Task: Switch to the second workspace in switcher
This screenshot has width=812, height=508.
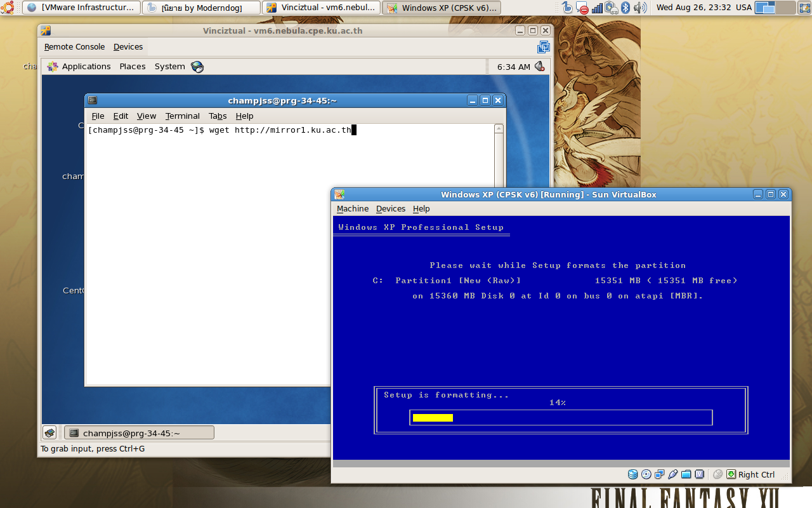Action: coord(785,8)
